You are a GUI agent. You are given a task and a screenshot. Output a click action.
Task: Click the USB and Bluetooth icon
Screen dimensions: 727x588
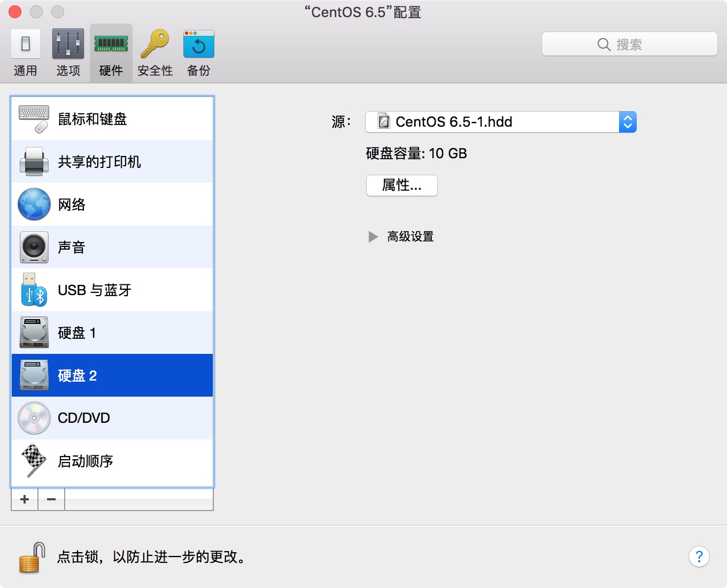(x=34, y=290)
